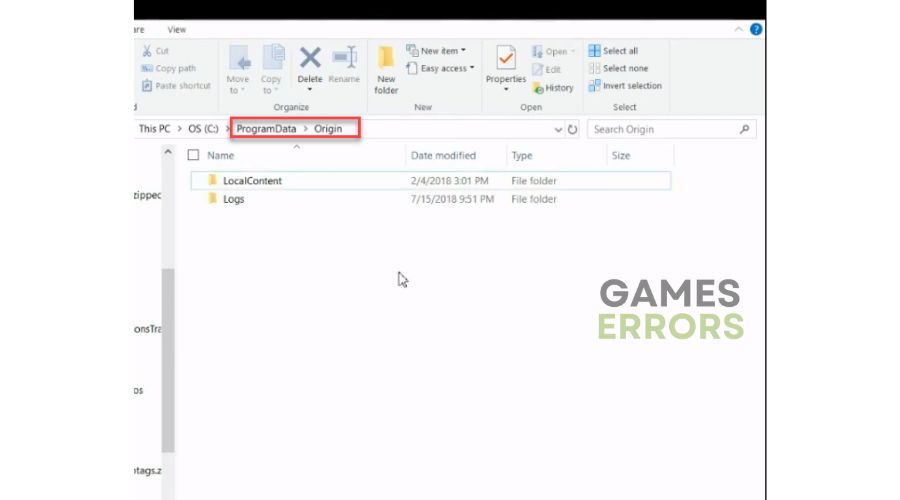Image resolution: width=900 pixels, height=500 pixels.
Task: Expand chevron between ProgramData and Origin
Action: tap(305, 129)
